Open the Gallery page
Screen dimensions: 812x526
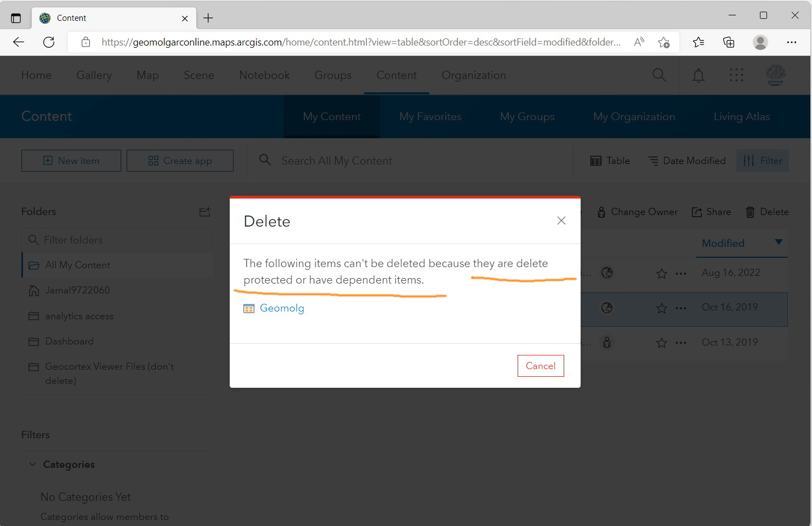coord(94,75)
